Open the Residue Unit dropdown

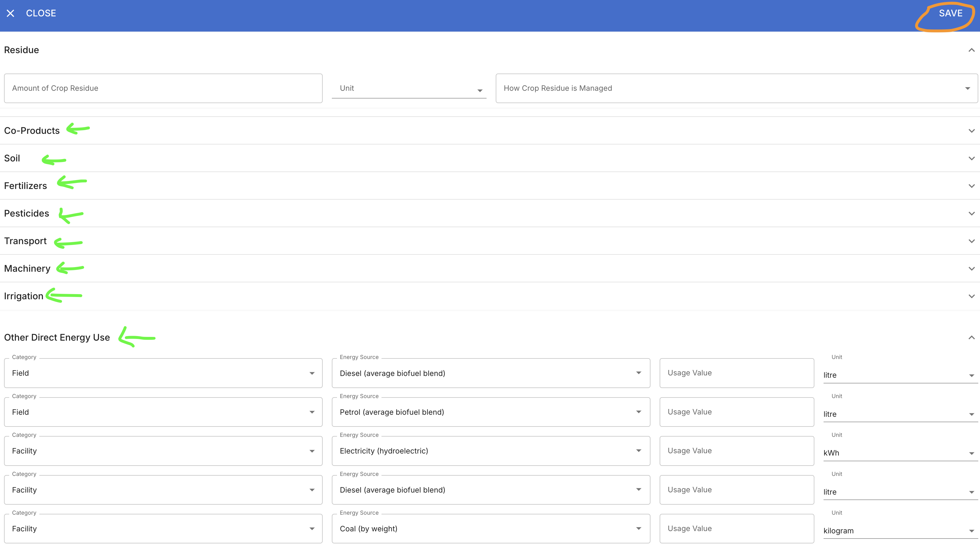click(x=408, y=88)
